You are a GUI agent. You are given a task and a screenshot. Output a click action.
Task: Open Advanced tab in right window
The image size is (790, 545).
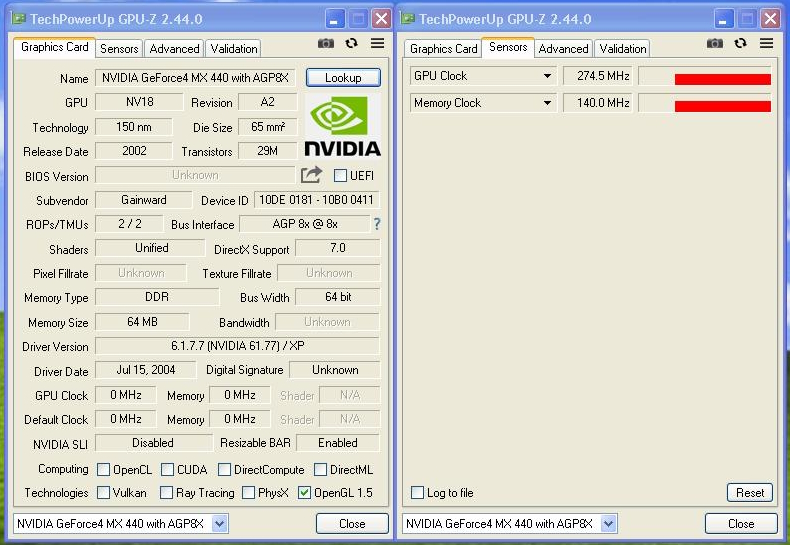point(563,49)
